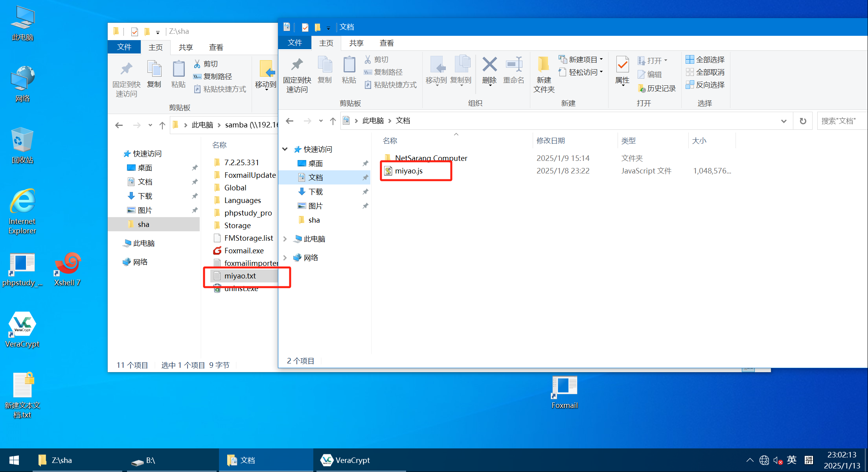Open the 共享 tab in Z:\sha window

tap(186, 47)
